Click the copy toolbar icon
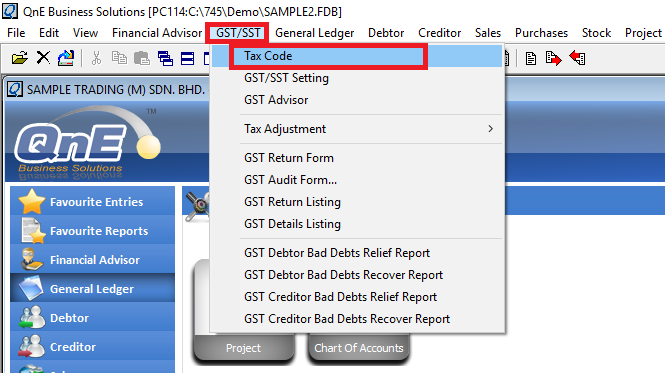 119,58
